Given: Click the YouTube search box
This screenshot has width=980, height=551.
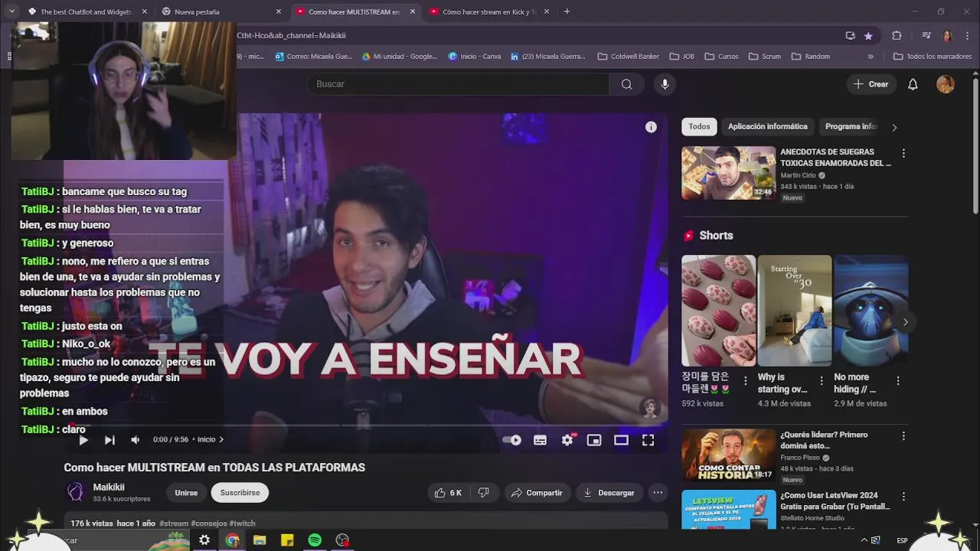Looking at the screenshot, I should (x=458, y=84).
